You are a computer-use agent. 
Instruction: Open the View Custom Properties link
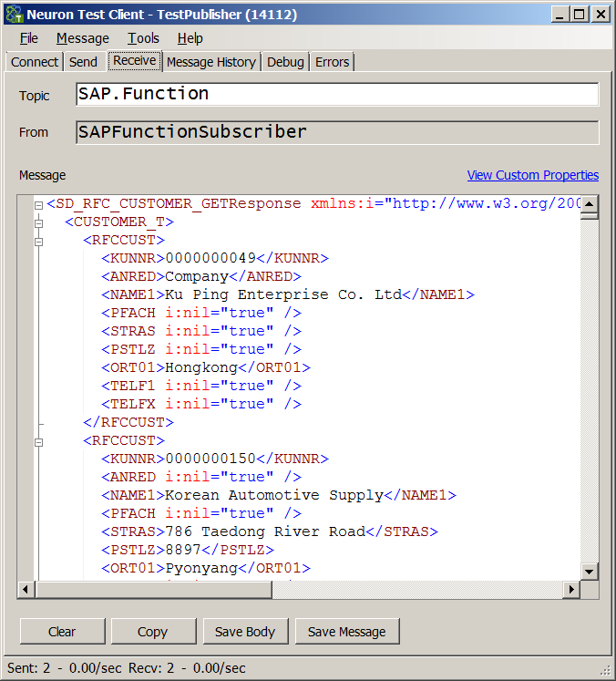[x=533, y=175]
